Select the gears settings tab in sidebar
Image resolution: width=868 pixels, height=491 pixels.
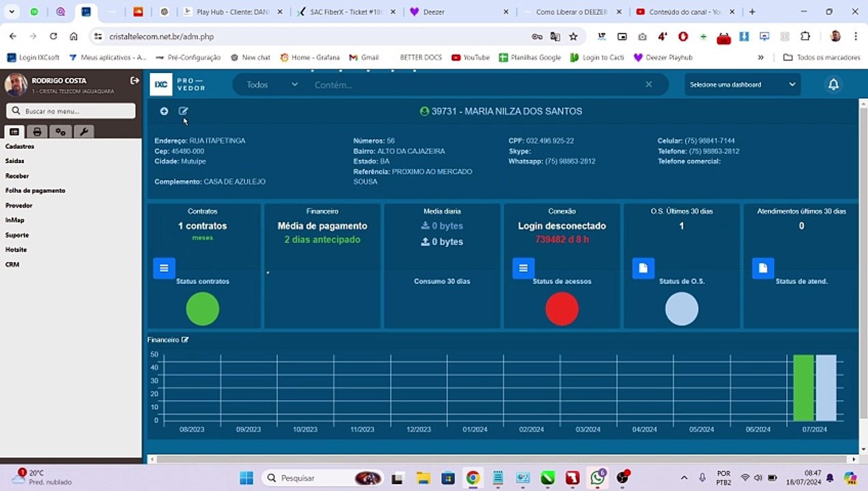pos(60,132)
